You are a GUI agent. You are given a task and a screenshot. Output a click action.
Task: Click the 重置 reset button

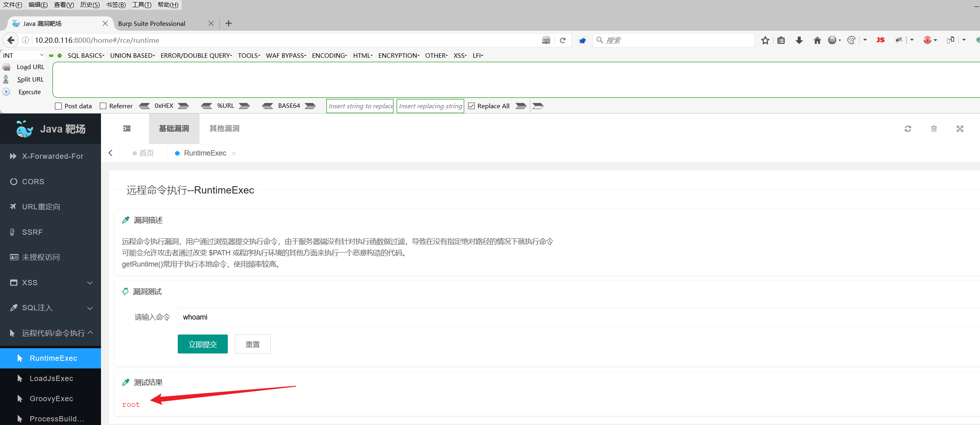pos(252,344)
